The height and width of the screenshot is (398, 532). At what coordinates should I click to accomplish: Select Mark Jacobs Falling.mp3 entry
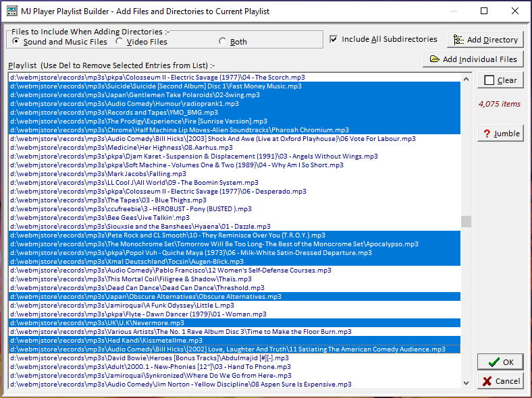pyautogui.click(x=234, y=174)
